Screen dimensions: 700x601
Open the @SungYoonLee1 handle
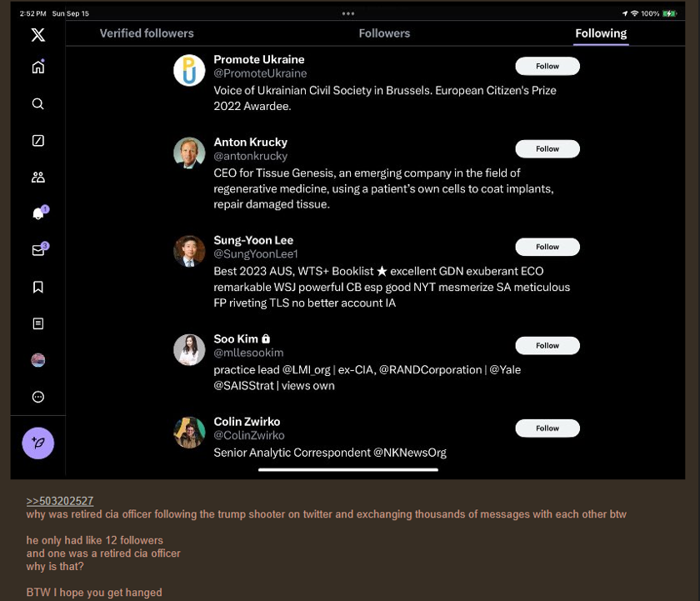tap(256, 253)
